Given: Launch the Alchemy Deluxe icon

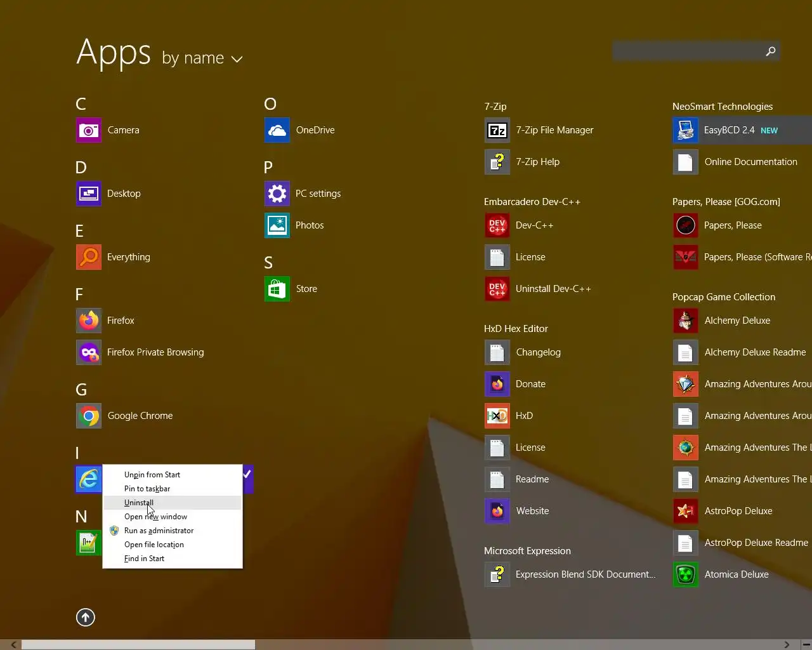Looking at the screenshot, I should click(x=686, y=321).
